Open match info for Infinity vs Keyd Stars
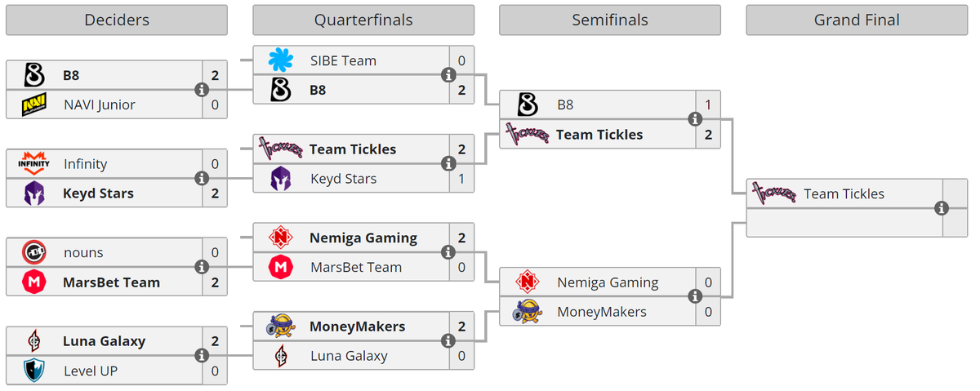 [x=202, y=179]
